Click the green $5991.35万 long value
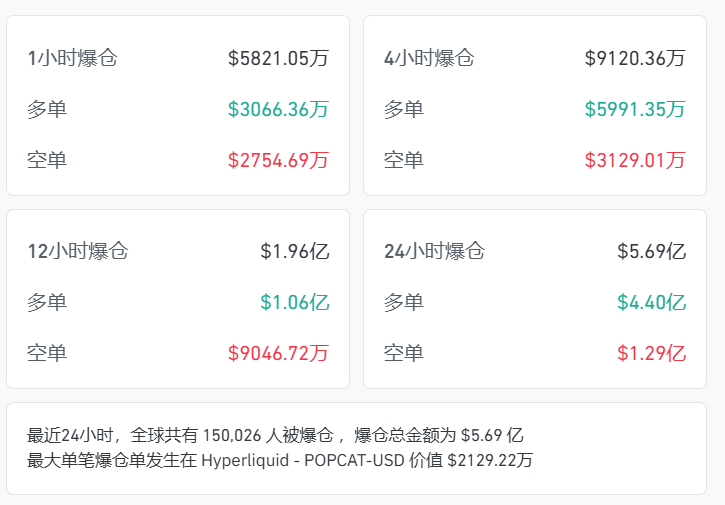Image resolution: width=725 pixels, height=505 pixels. pos(635,109)
